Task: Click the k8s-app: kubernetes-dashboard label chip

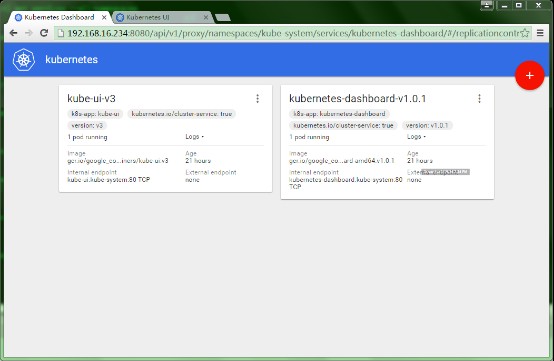Action: point(339,114)
